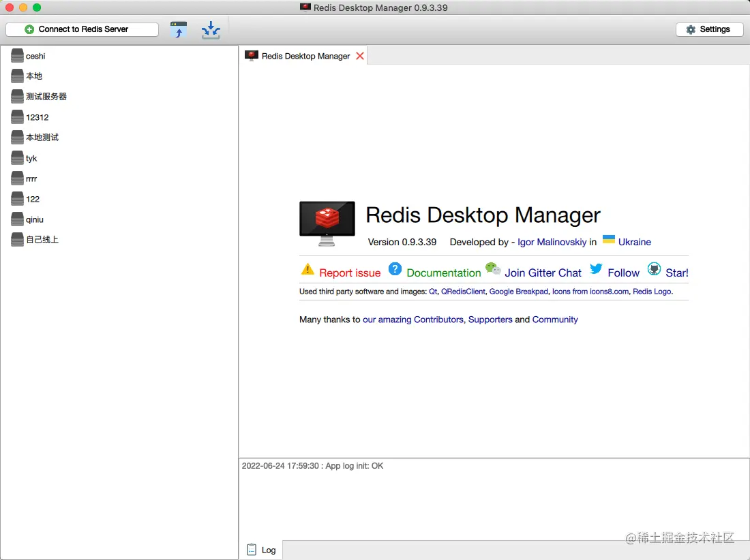Click server icon beside 自己线上
The height and width of the screenshot is (560, 750).
pos(17,239)
